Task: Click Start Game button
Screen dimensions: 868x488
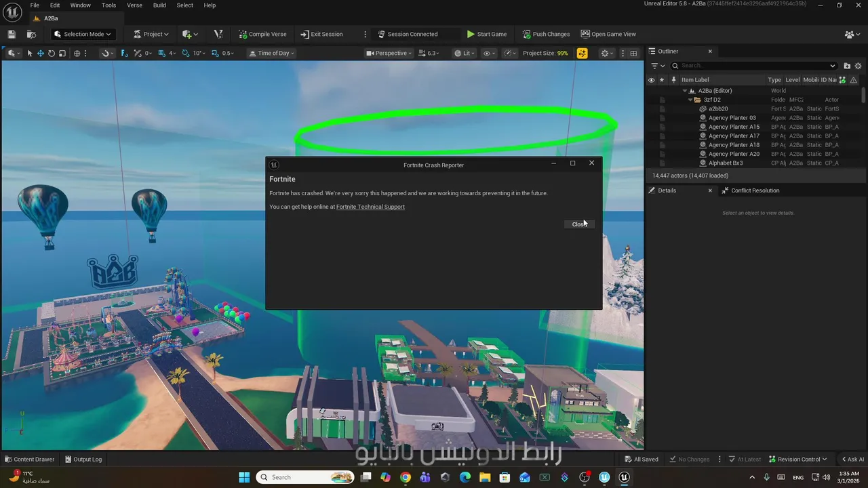Action: point(487,34)
